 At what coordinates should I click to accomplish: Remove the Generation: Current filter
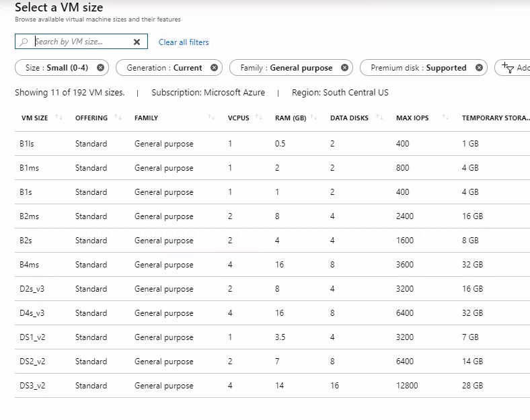point(214,67)
